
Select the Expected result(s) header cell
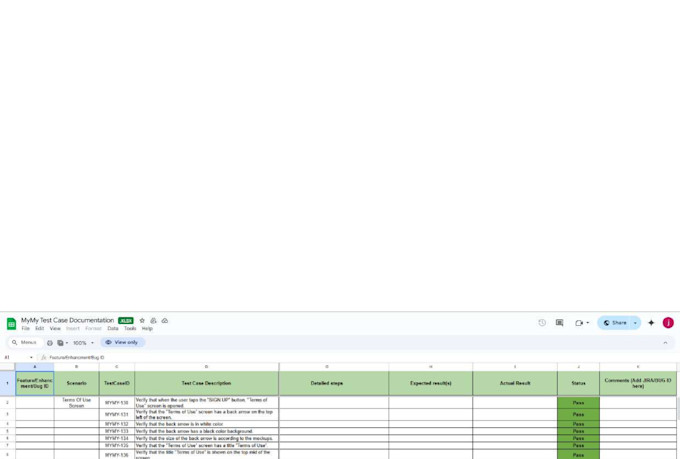431,383
